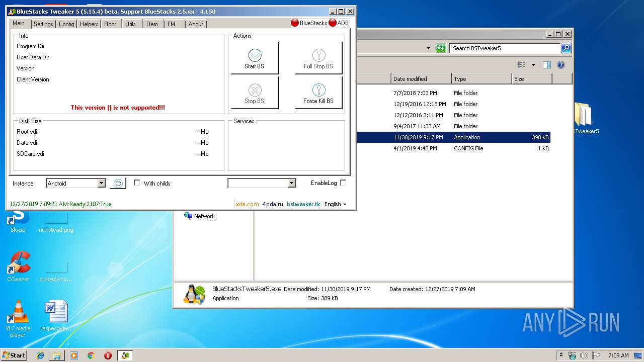The width and height of the screenshot is (644, 362).
Task: Click the Explorer address bar refresh button
Action: click(441, 48)
